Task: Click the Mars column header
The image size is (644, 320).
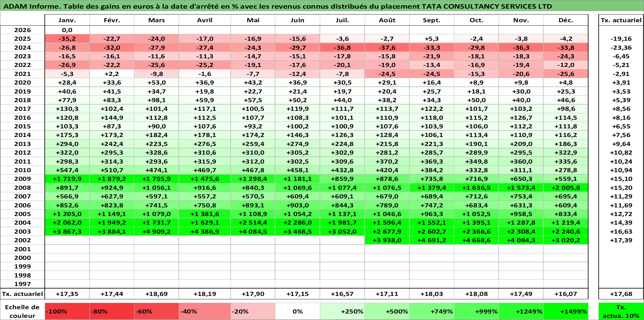Action: [x=157, y=20]
